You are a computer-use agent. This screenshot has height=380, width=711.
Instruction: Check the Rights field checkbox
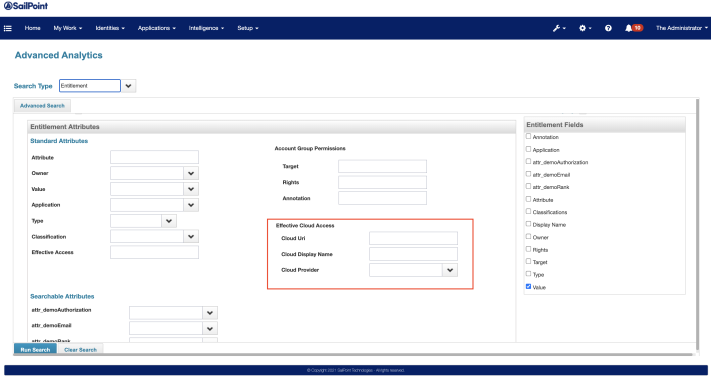(x=528, y=248)
